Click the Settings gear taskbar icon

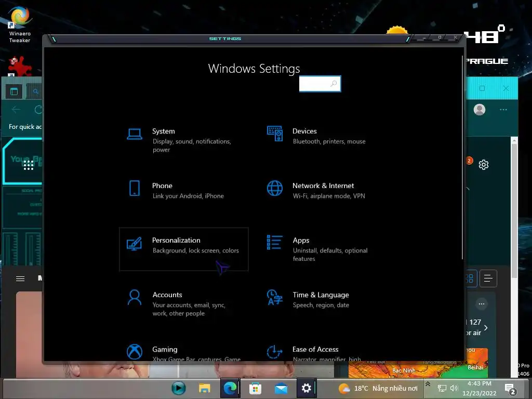(306, 388)
